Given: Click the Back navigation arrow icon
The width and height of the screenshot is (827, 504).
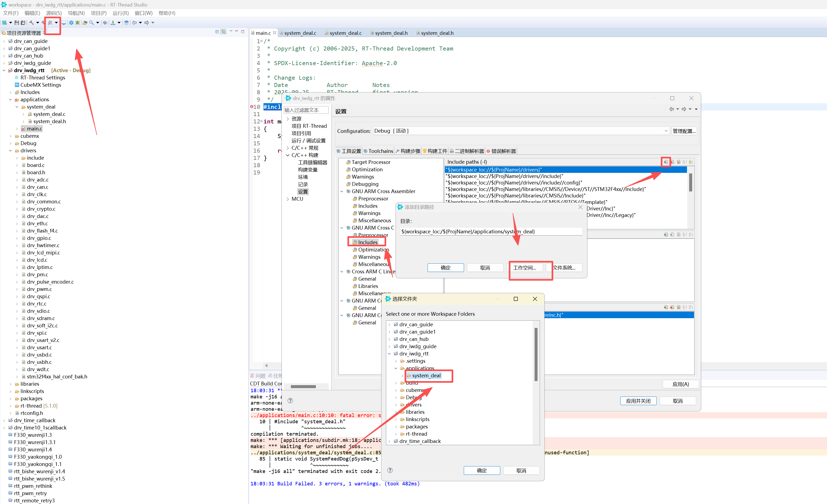Looking at the screenshot, I should click(x=135, y=22).
